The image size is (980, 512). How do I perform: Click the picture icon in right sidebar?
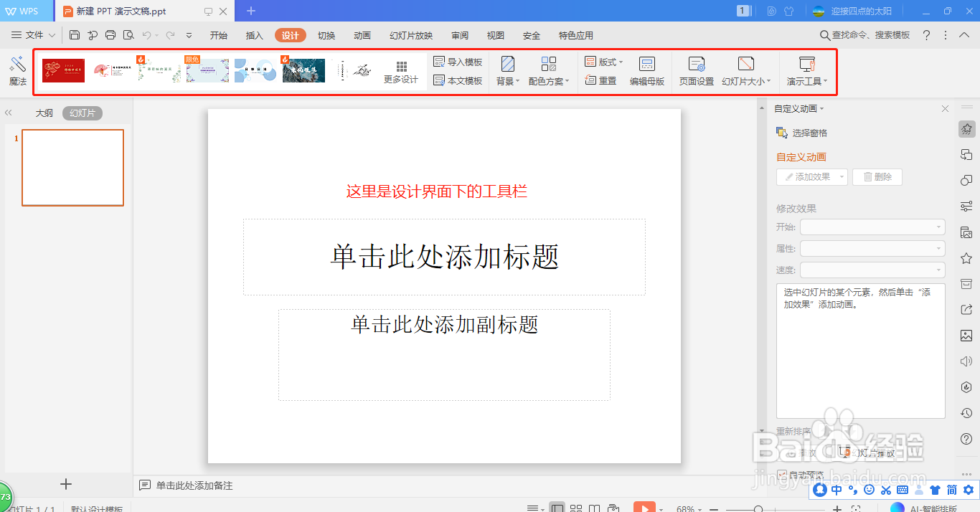click(x=966, y=336)
